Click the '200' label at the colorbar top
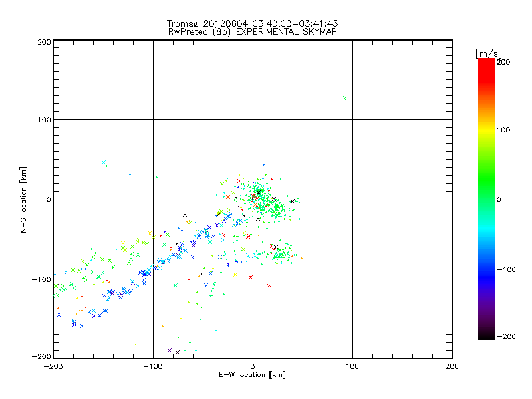The width and height of the screenshot is (532, 399). pyautogui.click(x=503, y=62)
